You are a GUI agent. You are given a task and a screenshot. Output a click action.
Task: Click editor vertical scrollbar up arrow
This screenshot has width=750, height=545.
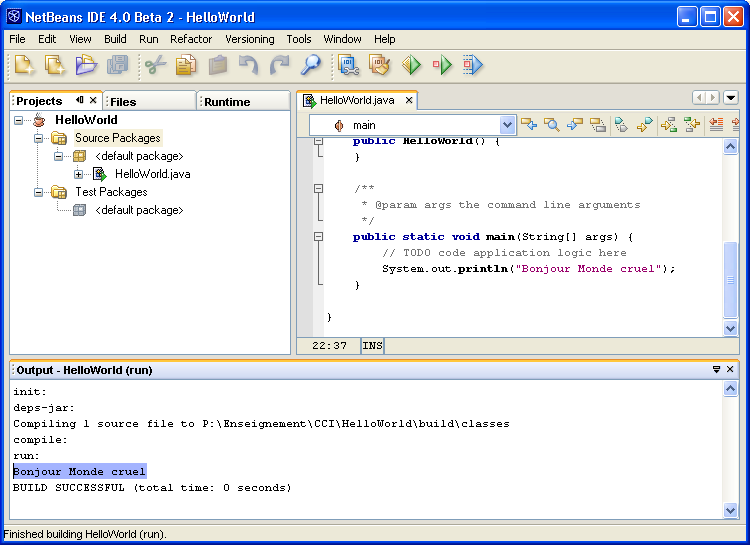point(730,146)
